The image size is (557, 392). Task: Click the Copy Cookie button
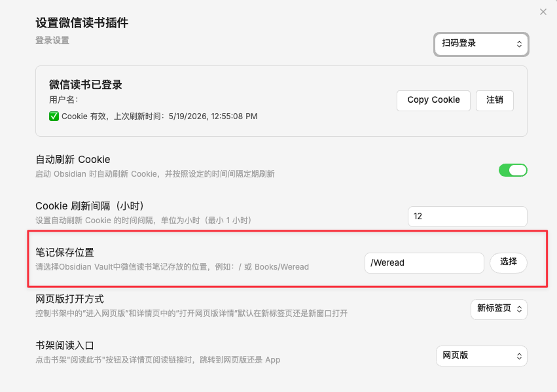433,101
